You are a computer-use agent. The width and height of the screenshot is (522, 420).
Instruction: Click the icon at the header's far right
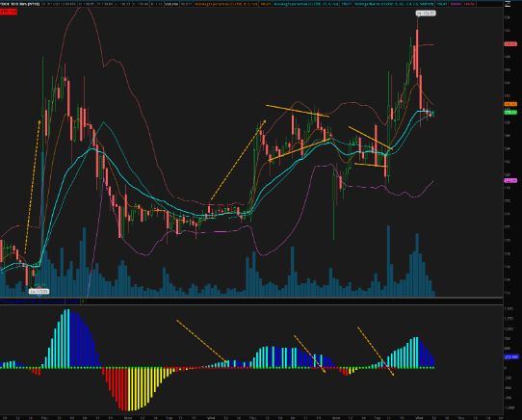[x=508, y=4]
